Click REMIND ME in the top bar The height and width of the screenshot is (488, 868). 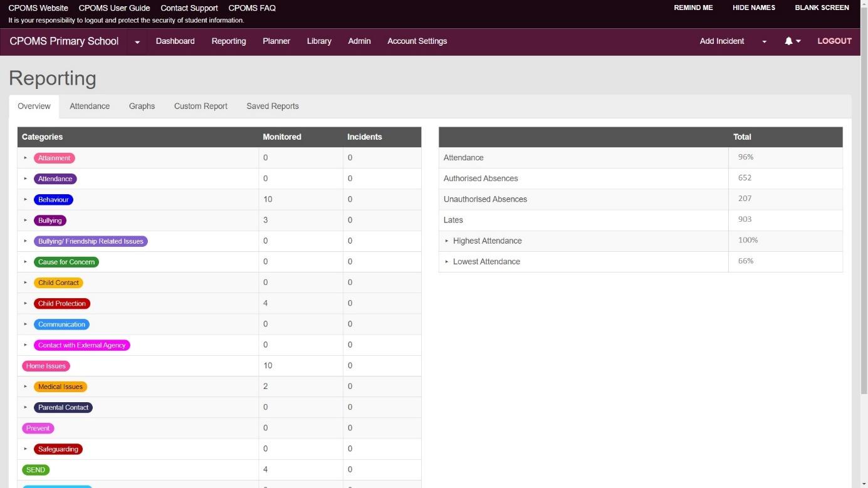(693, 8)
